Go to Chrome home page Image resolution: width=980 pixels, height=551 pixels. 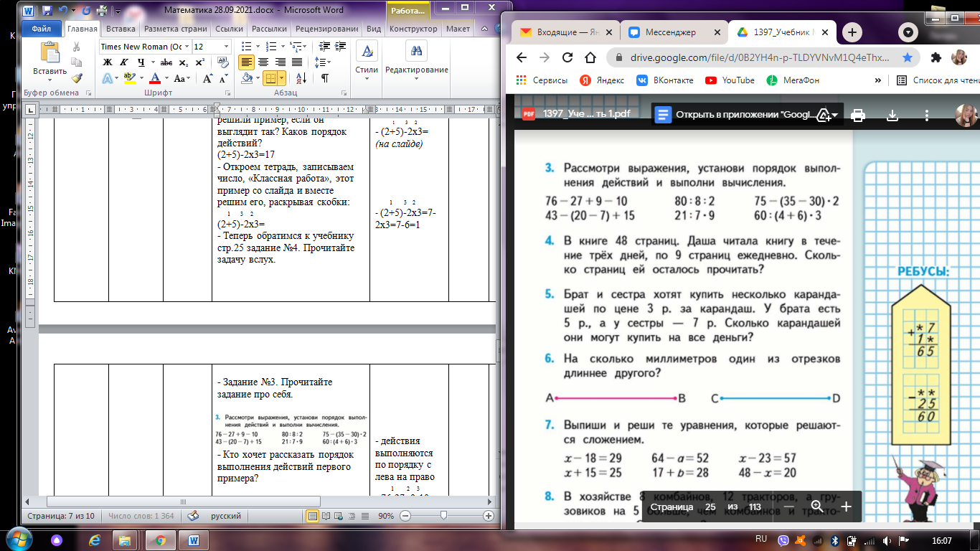click(x=590, y=57)
